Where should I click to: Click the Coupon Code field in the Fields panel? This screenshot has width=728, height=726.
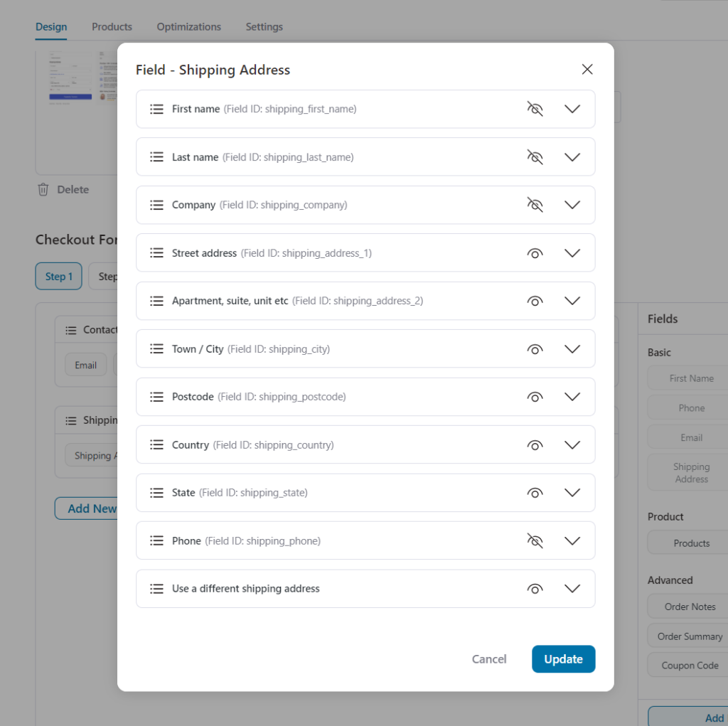[x=689, y=665]
